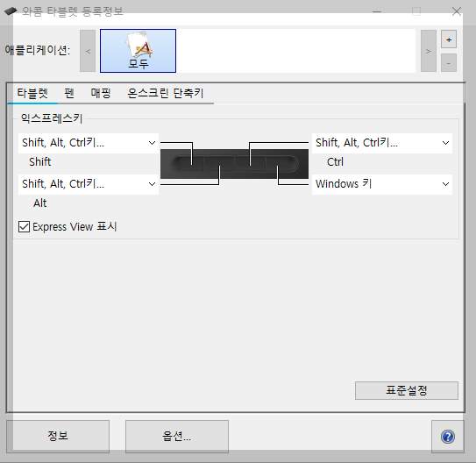This screenshot has width=476, height=463.
Task: Open the 온스크린 단축키 tab
Action: tap(166, 93)
